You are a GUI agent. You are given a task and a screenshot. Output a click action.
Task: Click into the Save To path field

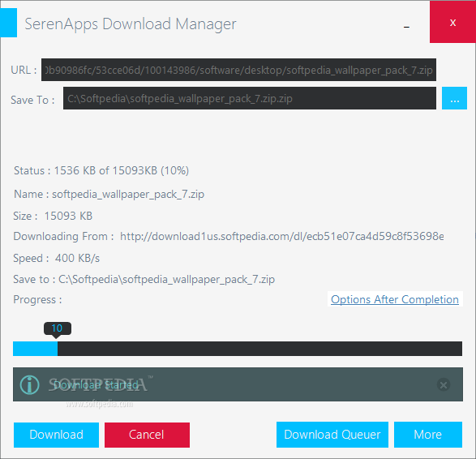coord(250,98)
